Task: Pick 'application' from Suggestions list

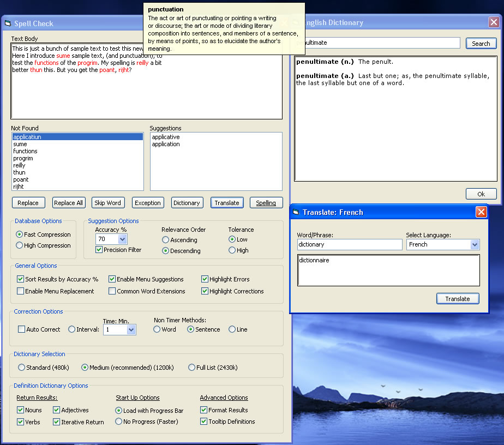Action: 166,144
